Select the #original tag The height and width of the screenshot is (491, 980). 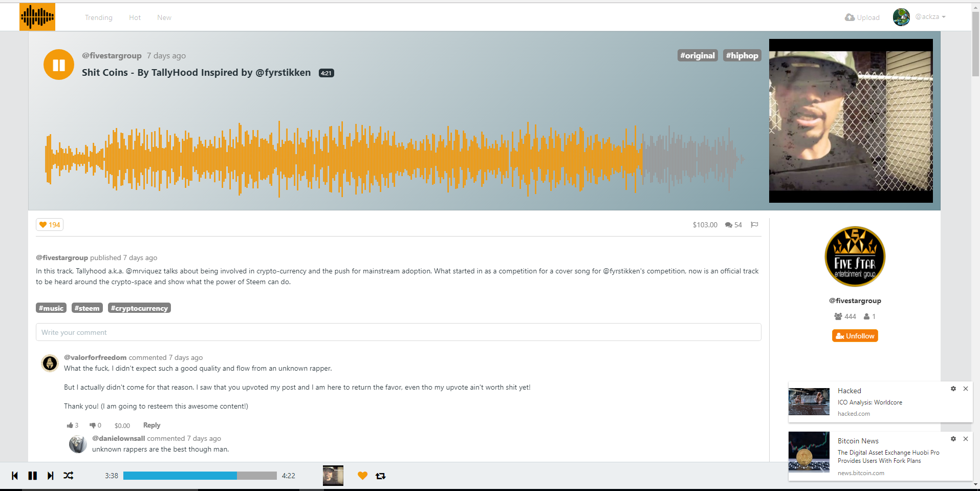[698, 55]
